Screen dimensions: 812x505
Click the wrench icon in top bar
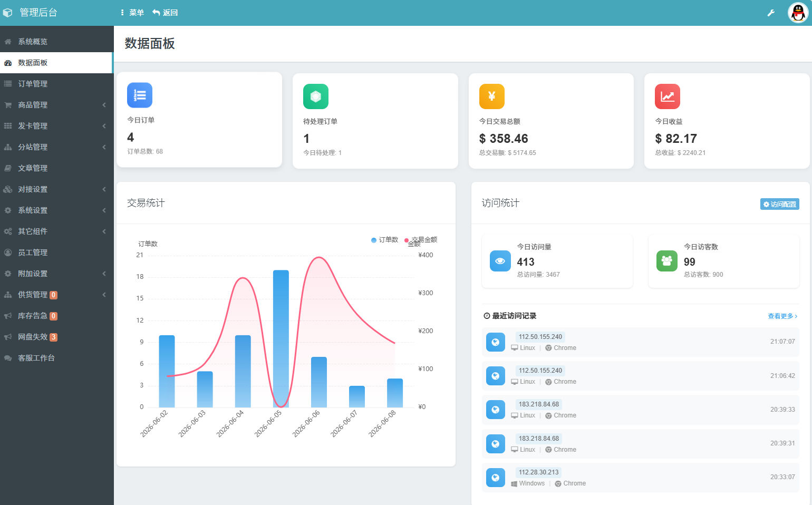click(x=771, y=13)
